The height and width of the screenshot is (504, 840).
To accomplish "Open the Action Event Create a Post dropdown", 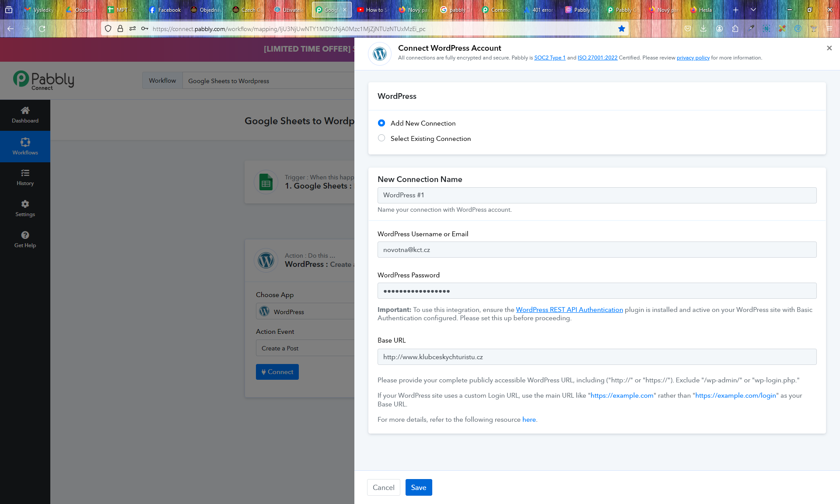I will coord(305,348).
